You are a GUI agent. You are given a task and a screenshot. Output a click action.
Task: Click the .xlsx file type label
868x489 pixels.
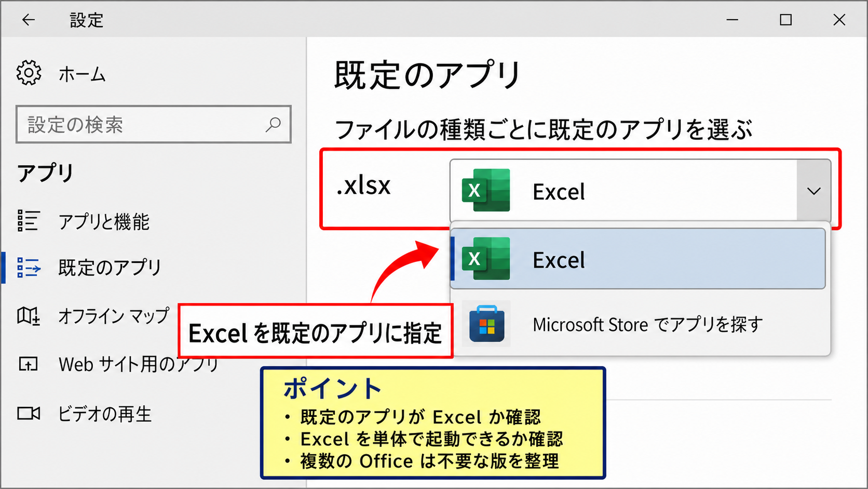(x=363, y=186)
